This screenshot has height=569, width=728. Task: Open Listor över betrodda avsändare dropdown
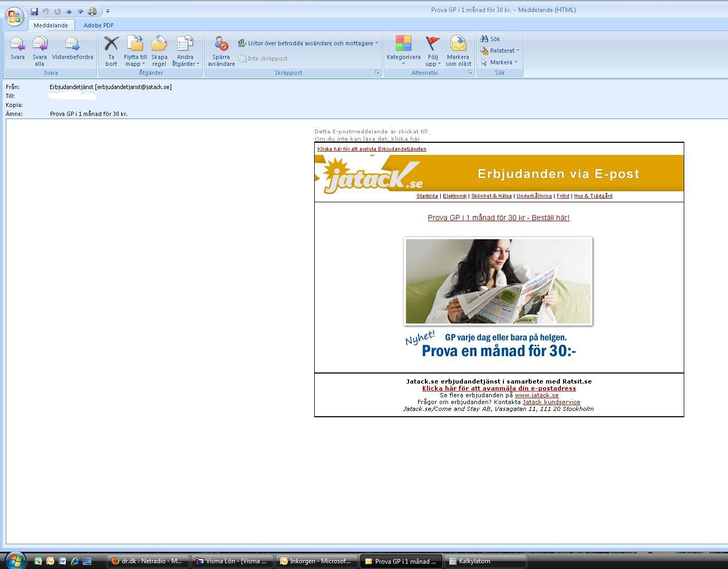308,43
